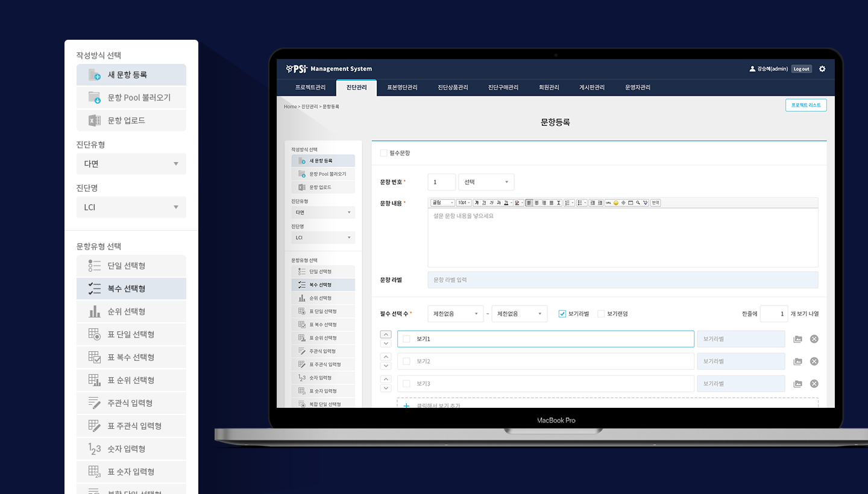Enable the 보기랜덤 checkbox
The height and width of the screenshot is (494, 868).
601,314
